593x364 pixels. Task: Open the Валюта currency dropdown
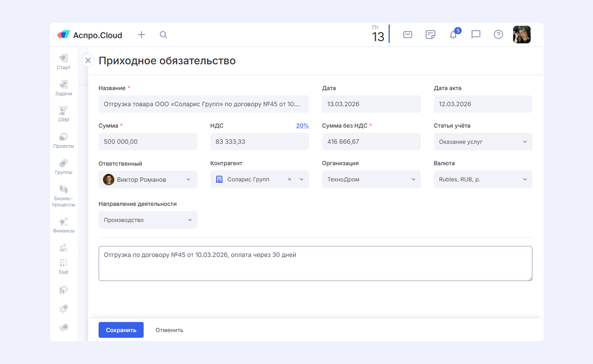point(482,180)
